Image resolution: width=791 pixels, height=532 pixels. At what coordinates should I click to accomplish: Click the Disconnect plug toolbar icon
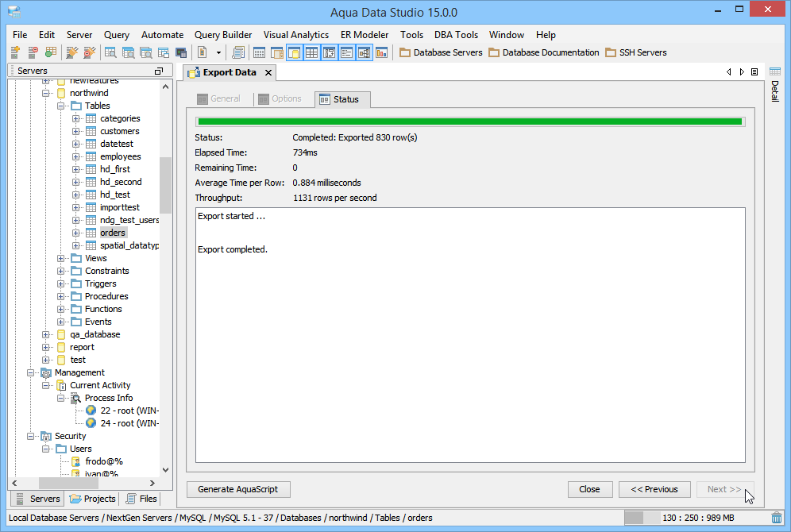[89, 52]
